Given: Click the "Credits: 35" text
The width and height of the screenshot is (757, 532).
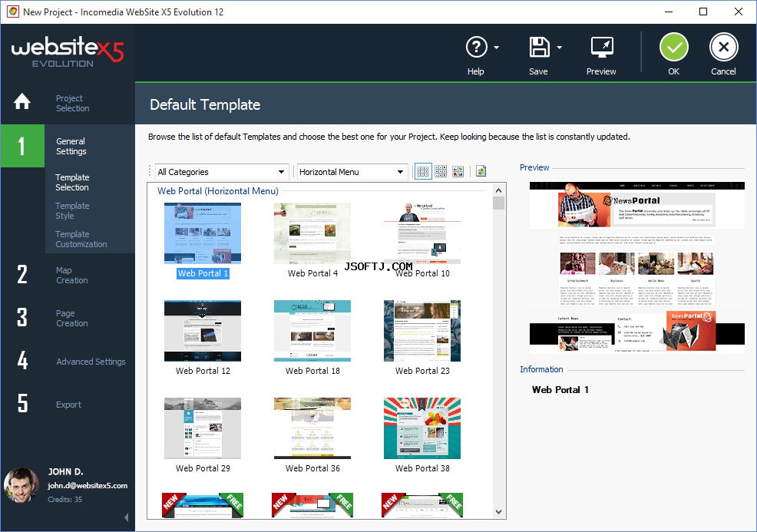Looking at the screenshot, I should [64, 499].
